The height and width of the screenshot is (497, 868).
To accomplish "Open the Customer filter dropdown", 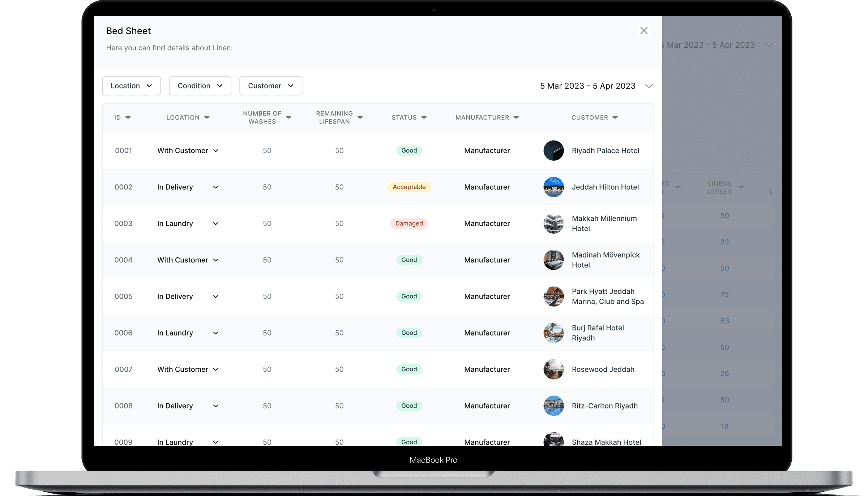I will click(270, 86).
